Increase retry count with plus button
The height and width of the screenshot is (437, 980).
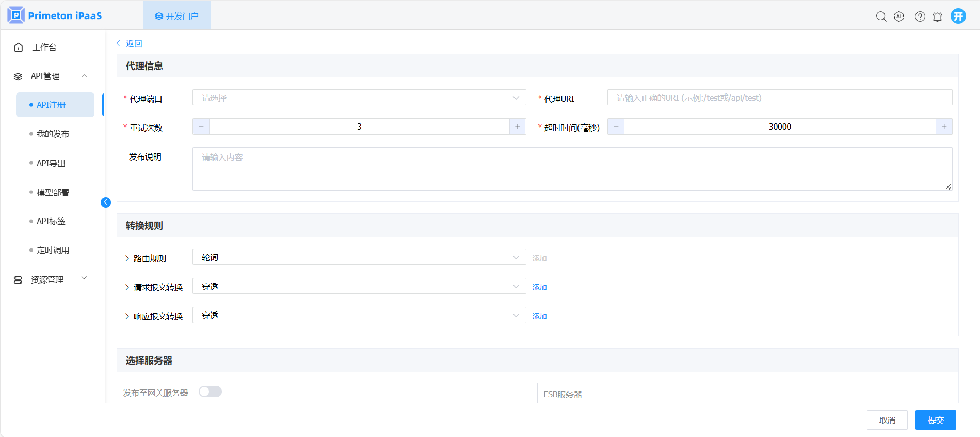pyautogui.click(x=517, y=127)
